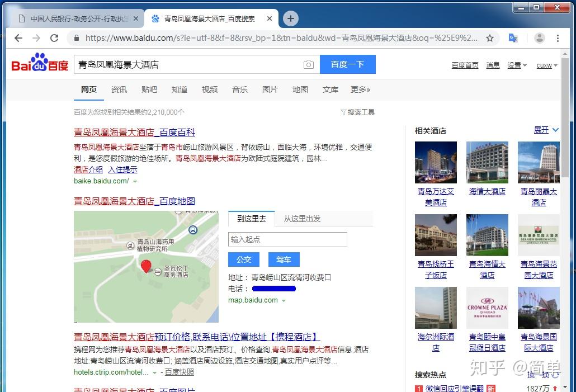
Task: Close the 中国人民银行 tab
Action: click(136, 18)
